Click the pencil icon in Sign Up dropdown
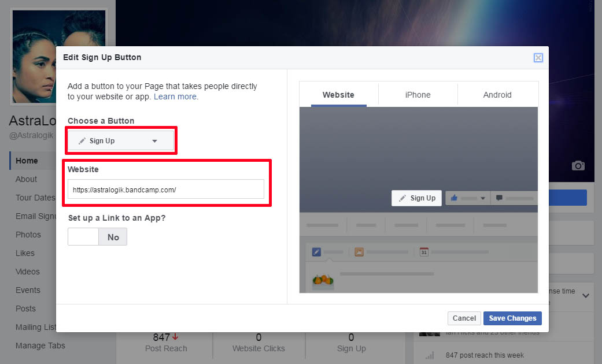The height and width of the screenshot is (364, 602). click(x=82, y=141)
